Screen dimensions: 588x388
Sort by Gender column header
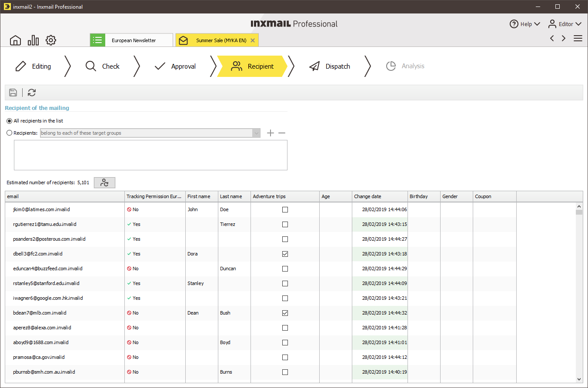click(x=457, y=196)
